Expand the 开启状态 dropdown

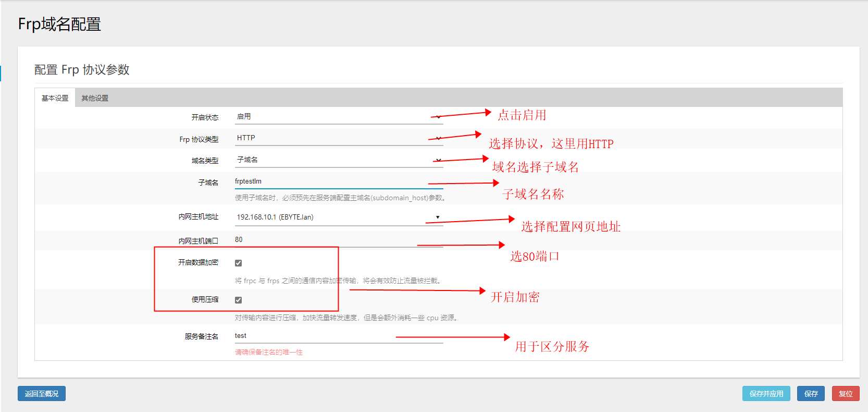pos(339,117)
